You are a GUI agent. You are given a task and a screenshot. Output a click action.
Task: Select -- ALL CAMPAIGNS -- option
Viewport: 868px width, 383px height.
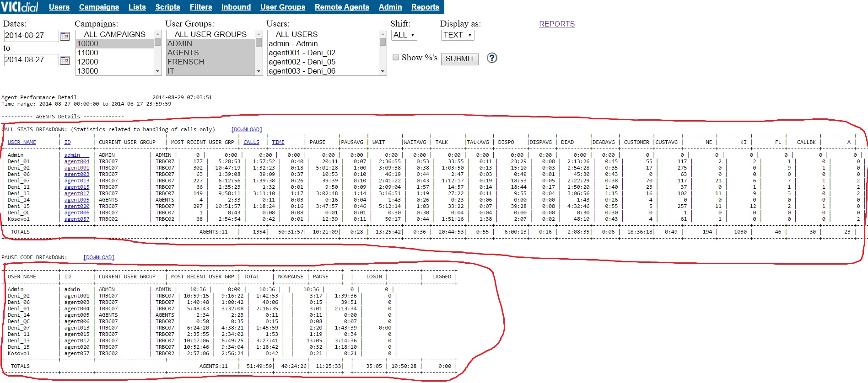coord(115,35)
